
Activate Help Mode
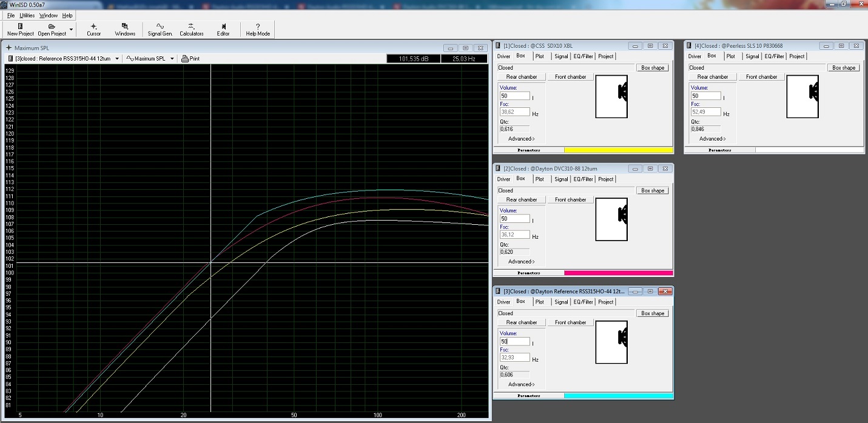click(x=258, y=29)
